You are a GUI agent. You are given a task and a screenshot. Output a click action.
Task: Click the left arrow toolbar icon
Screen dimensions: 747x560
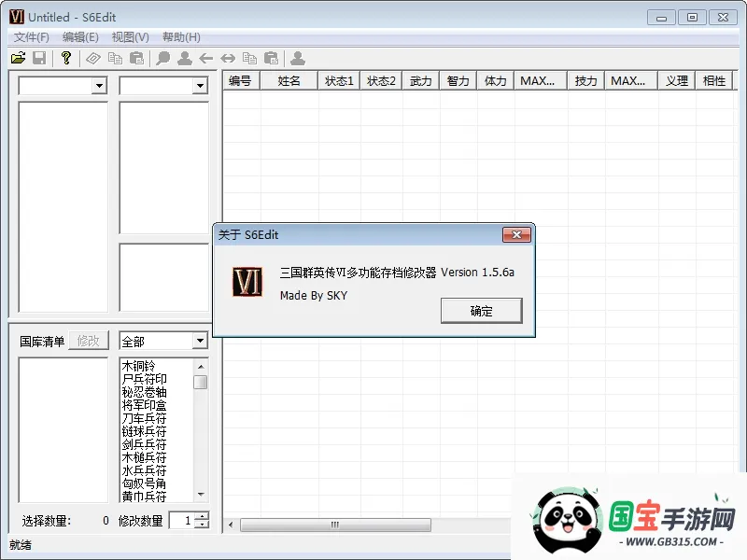[x=206, y=58]
